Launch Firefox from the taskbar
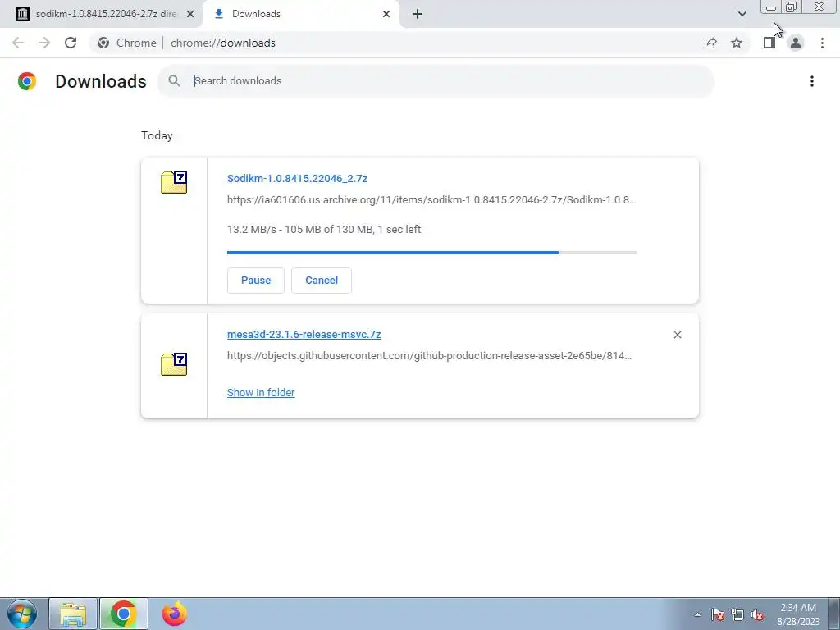 (175, 614)
